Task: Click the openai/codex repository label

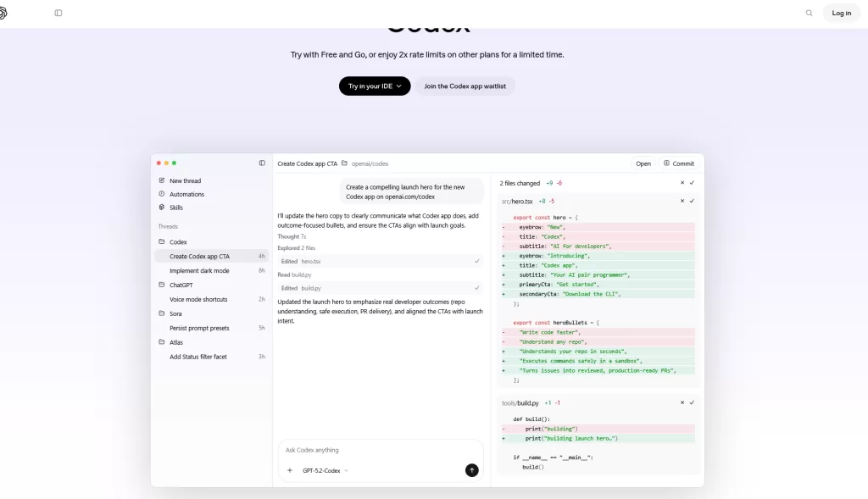Action: pos(370,164)
